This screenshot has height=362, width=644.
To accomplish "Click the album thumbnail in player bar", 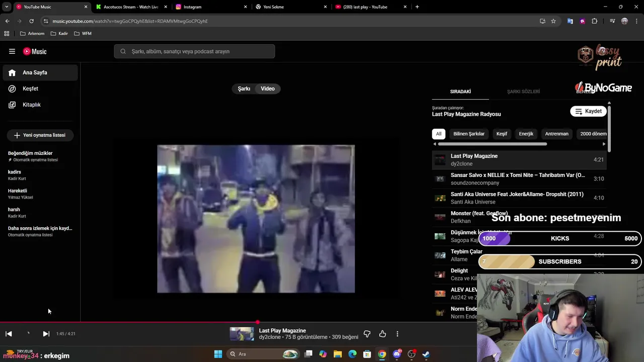I will click(x=242, y=334).
